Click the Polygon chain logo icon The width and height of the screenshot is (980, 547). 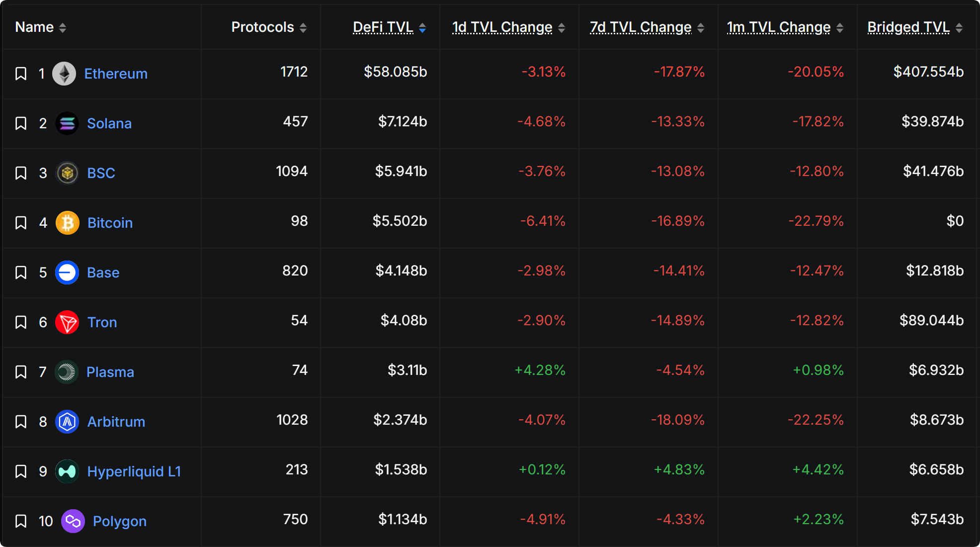point(73,521)
